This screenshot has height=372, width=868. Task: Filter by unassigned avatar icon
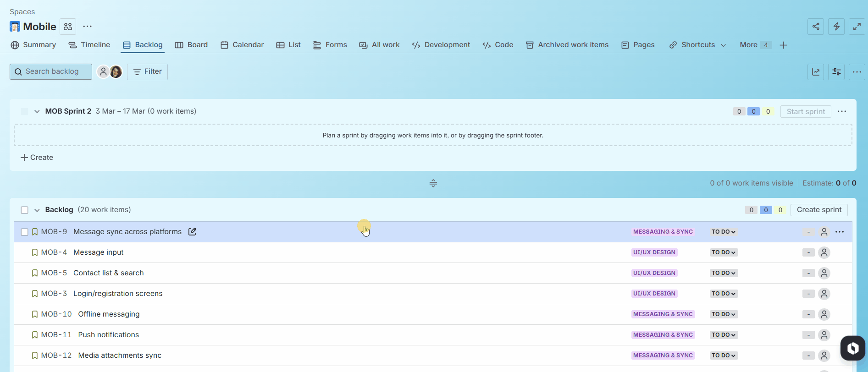pos(103,71)
